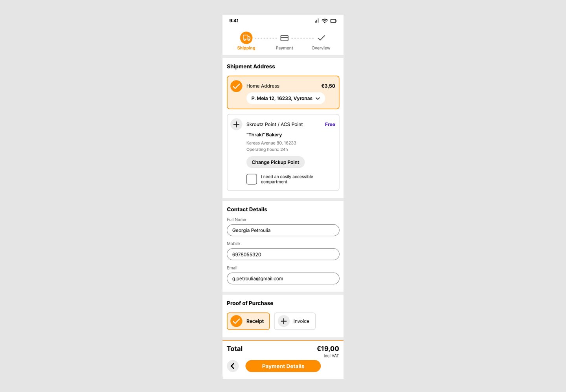Click the orange Shipping truck icon
Screen dimensions: 566x392
246,38
